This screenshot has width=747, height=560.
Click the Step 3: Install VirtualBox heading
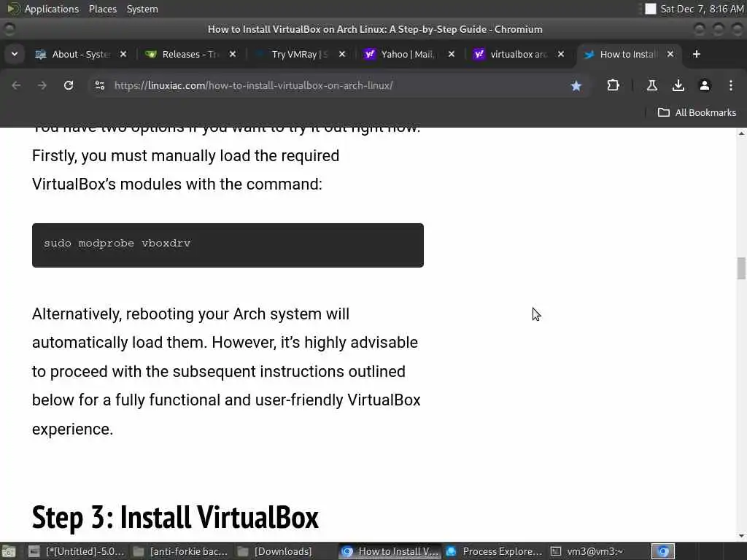coord(175,517)
